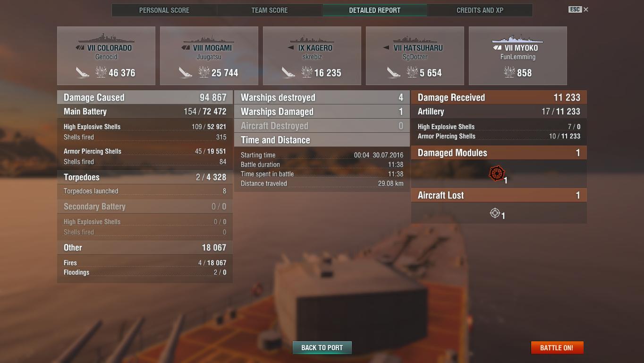The image size is (644, 363).
Task: Select the VII Hatsuharu ship card
Action: [415, 56]
